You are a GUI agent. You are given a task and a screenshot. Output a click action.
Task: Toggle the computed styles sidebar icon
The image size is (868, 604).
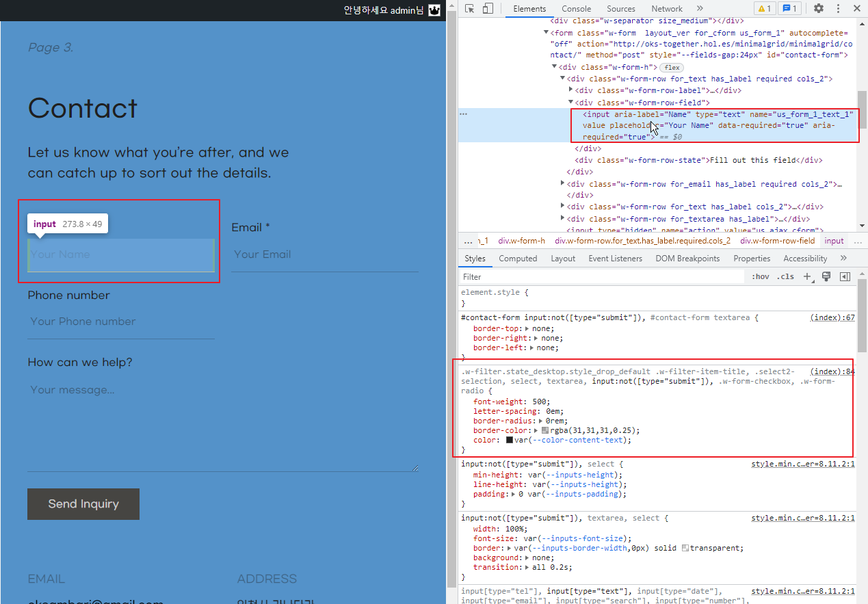[845, 276]
